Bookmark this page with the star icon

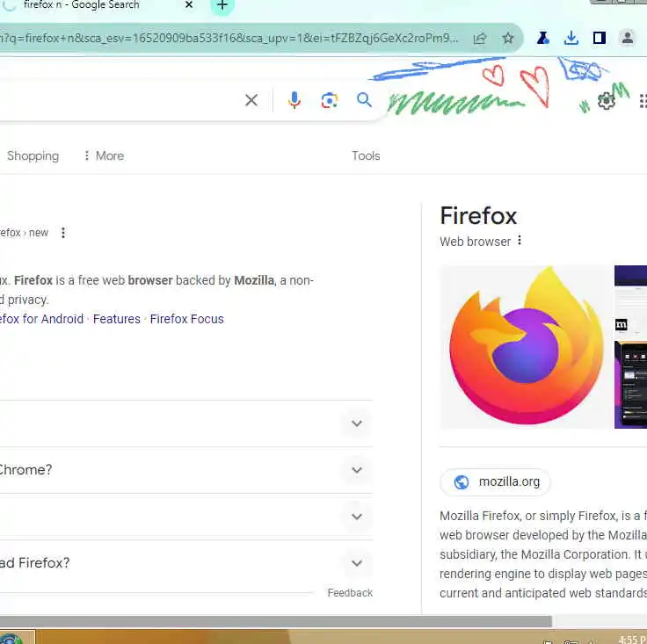tap(508, 39)
